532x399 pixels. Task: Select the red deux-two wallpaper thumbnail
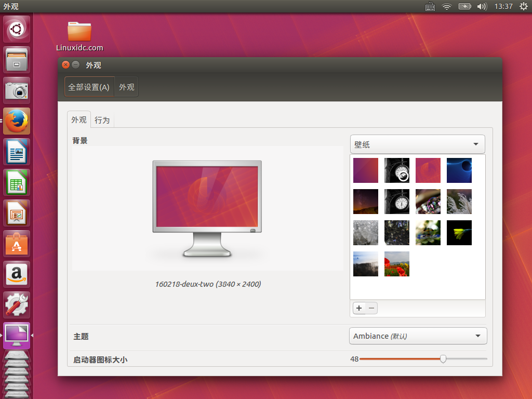(428, 170)
